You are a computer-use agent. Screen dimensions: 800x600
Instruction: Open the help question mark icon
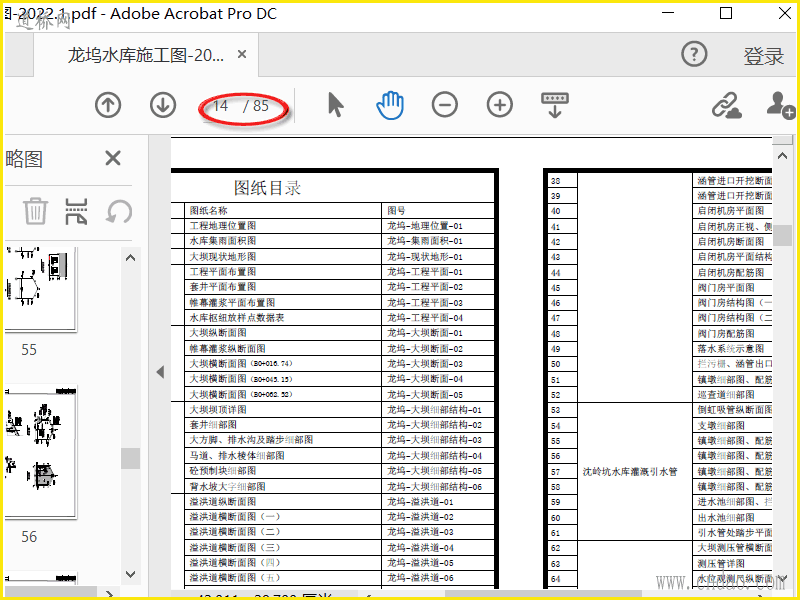[694, 54]
